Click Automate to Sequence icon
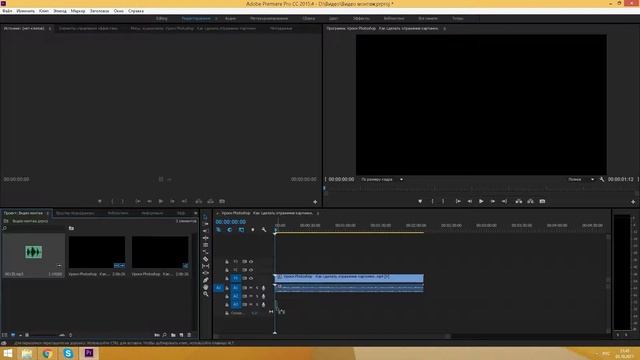 pos(157,335)
